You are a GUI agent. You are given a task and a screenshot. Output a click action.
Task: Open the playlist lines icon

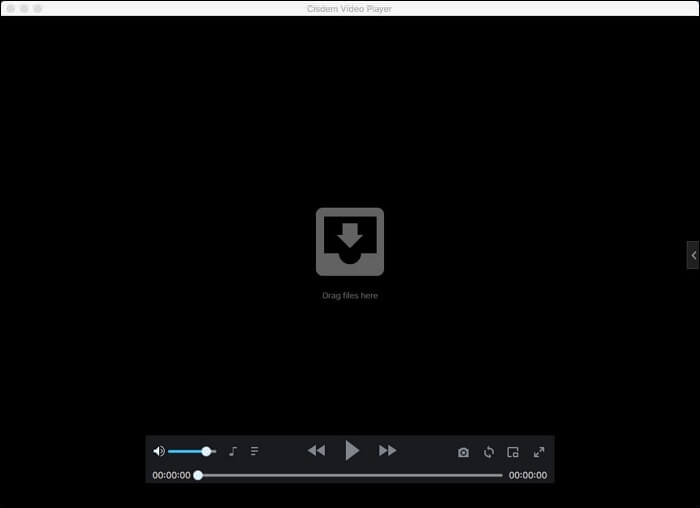tap(255, 452)
